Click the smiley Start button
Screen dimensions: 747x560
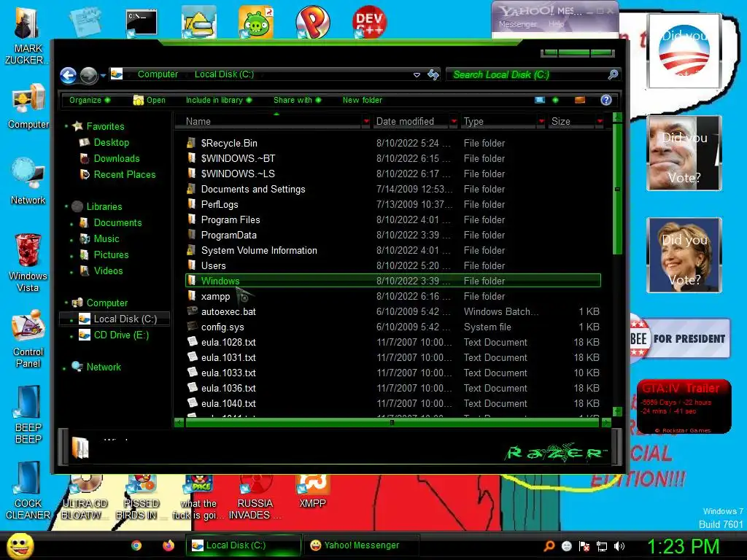20,545
